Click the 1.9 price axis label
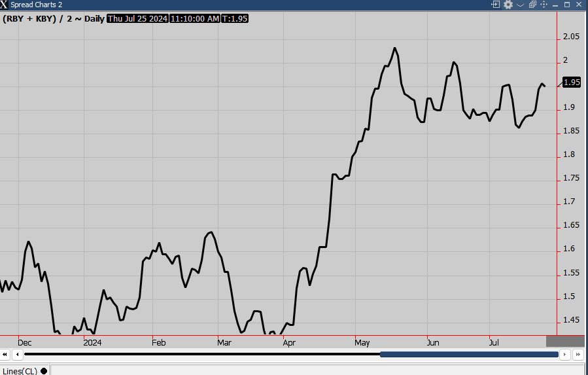Screen dimensions: 588x375 569,107
